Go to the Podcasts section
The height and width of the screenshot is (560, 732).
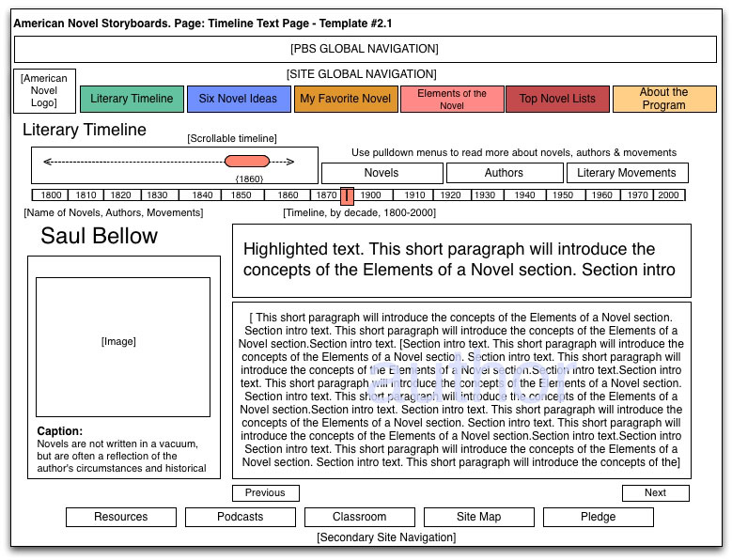click(x=241, y=517)
